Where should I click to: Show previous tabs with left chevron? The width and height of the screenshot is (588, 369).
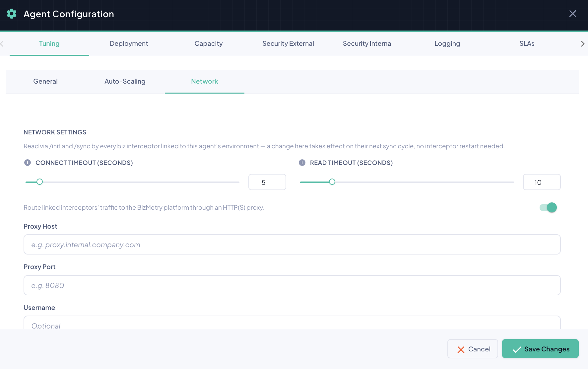(x=2, y=44)
